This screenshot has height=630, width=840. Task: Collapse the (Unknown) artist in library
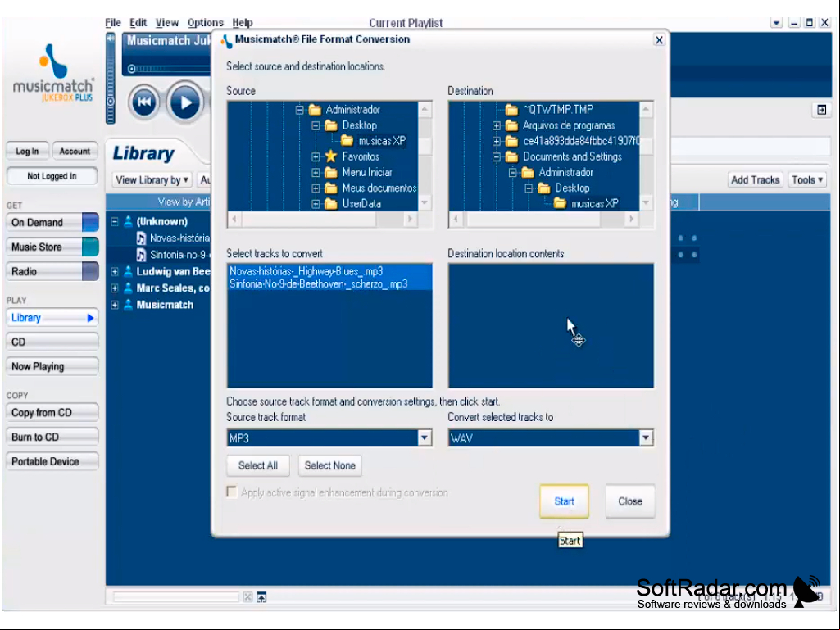[115, 221]
